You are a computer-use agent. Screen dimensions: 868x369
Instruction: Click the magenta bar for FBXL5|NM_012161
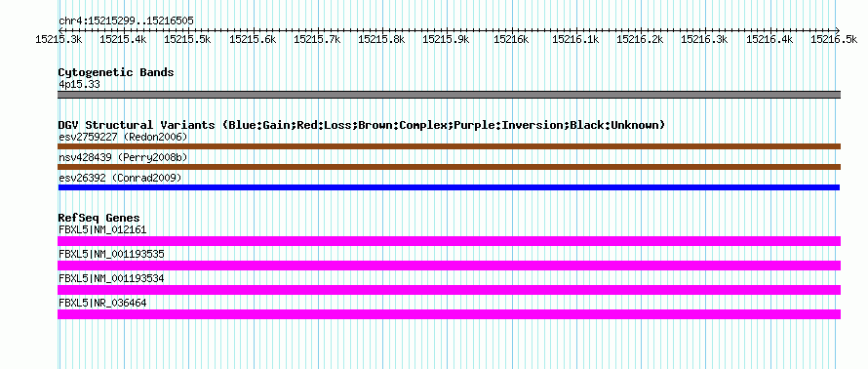(x=449, y=241)
